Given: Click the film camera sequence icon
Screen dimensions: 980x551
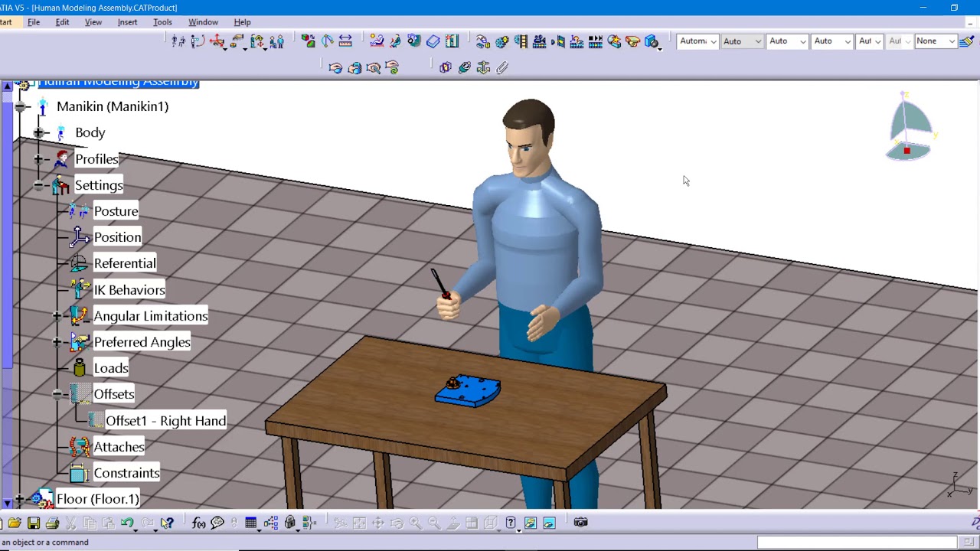Looking at the screenshot, I should pos(540,41).
